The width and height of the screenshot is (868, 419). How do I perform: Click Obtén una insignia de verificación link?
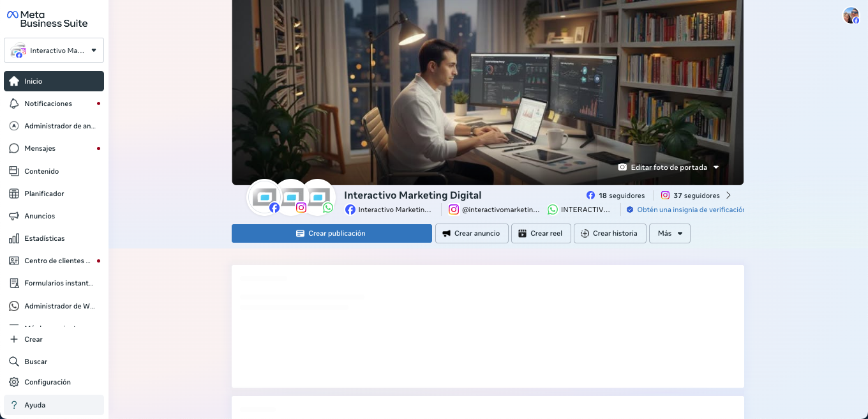(x=690, y=209)
